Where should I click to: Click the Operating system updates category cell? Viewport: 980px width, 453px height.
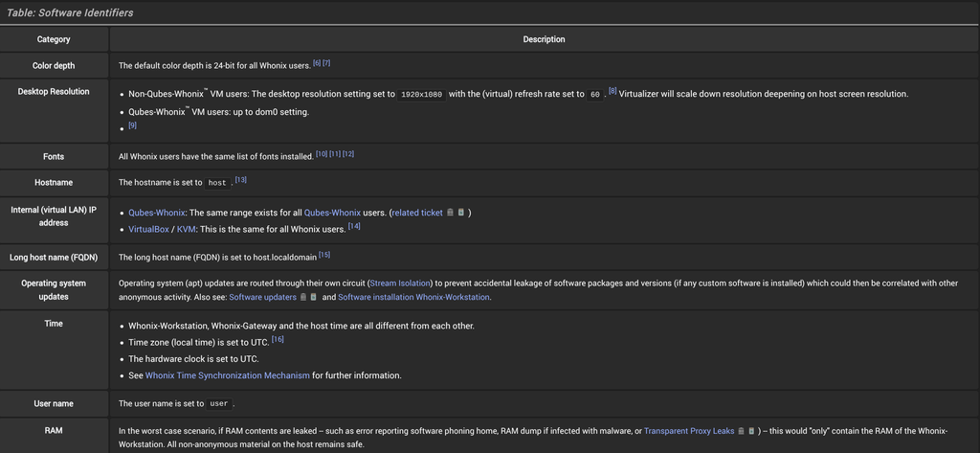[x=54, y=289]
